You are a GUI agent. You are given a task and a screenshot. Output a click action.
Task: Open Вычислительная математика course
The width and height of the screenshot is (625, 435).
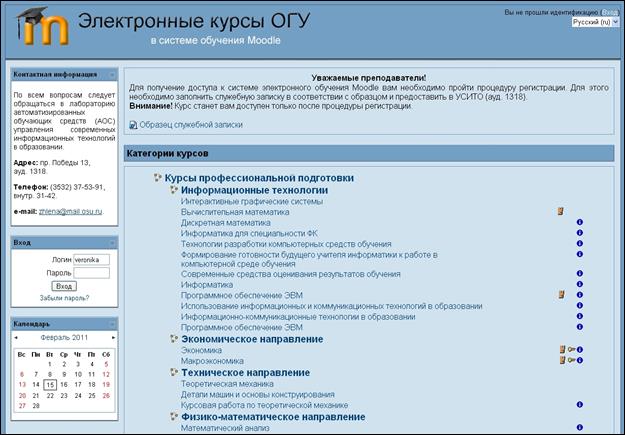pos(235,212)
